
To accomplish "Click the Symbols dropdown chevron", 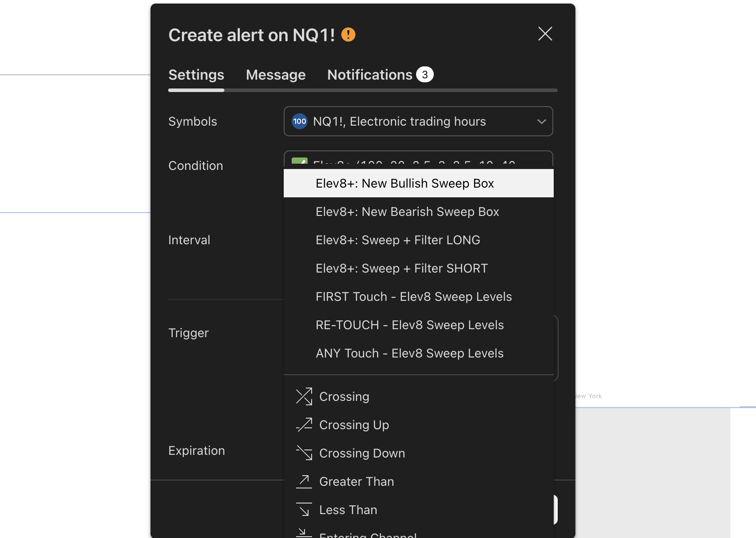I will coord(542,121).
